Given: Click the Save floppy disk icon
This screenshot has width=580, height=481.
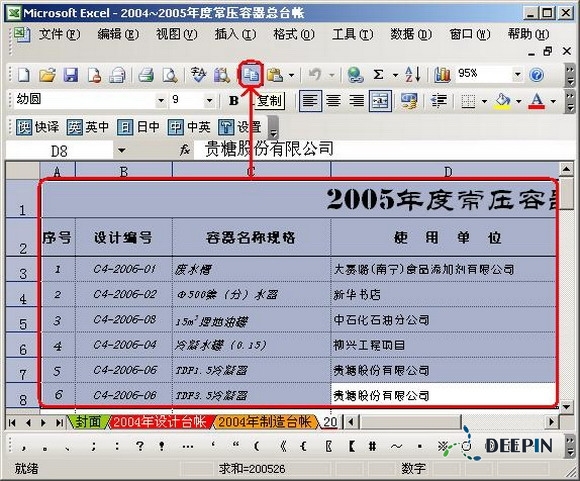Looking at the screenshot, I should point(70,75).
